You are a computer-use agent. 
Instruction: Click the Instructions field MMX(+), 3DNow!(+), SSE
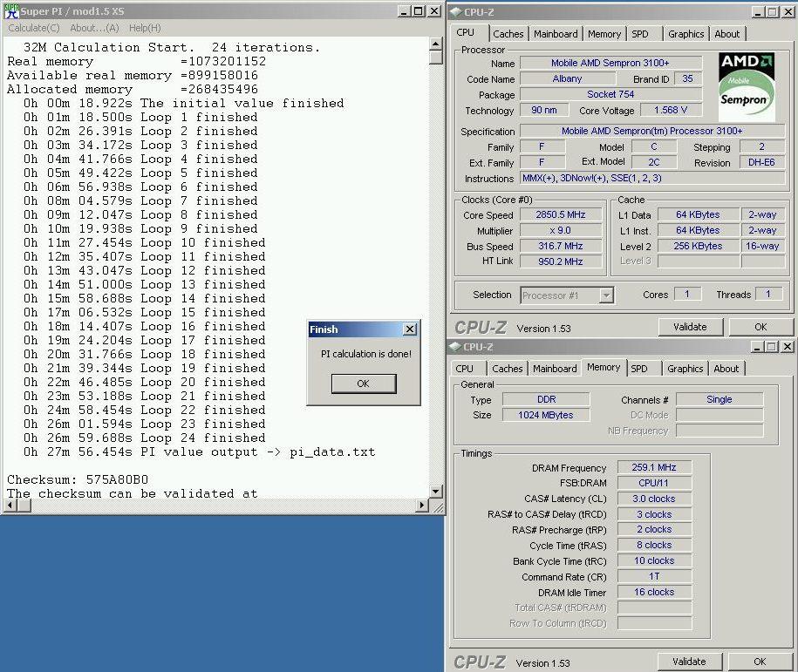point(652,178)
